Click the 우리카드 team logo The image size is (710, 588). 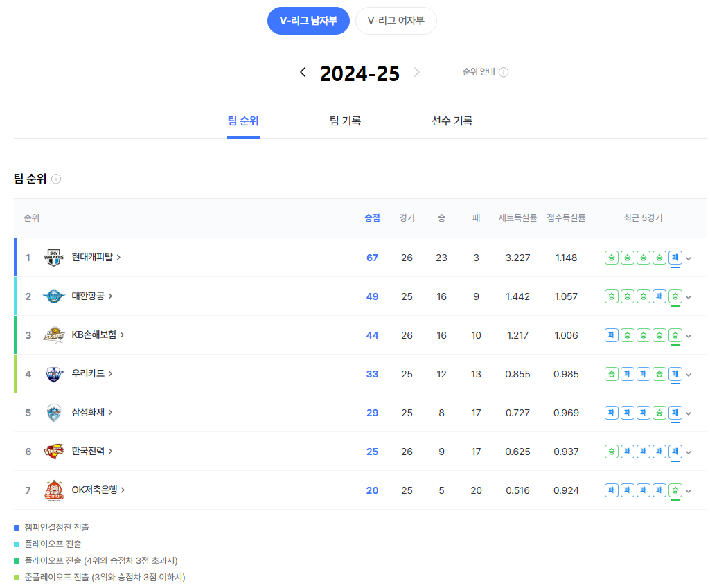(55, 373)
